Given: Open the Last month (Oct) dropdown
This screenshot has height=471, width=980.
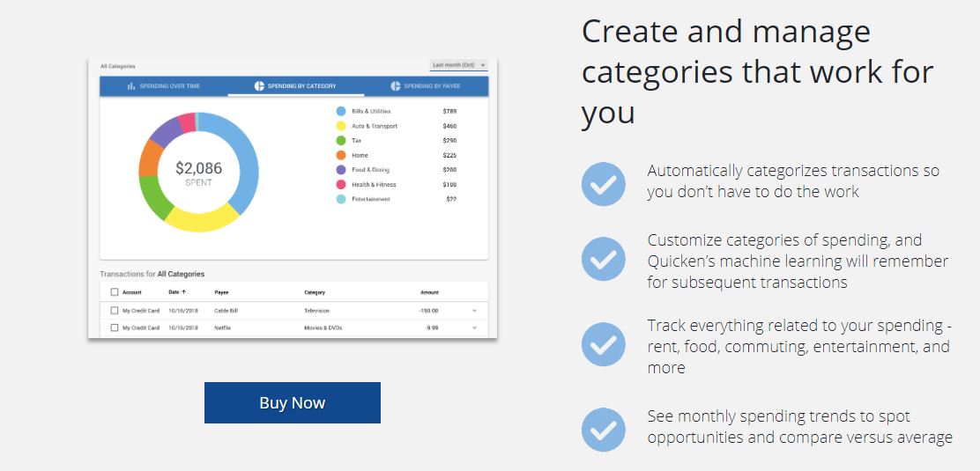Looking at the screenshot, I should [x=459, y=65].
